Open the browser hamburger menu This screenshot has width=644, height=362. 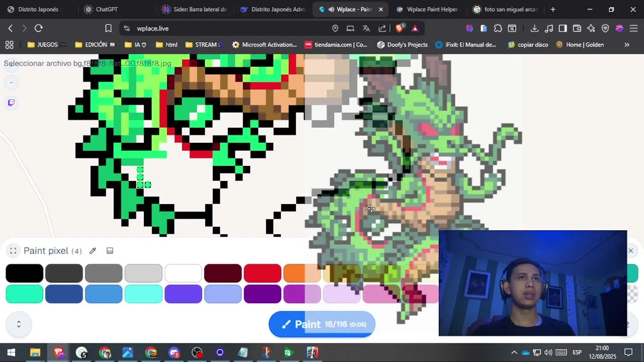pos(633,29)
